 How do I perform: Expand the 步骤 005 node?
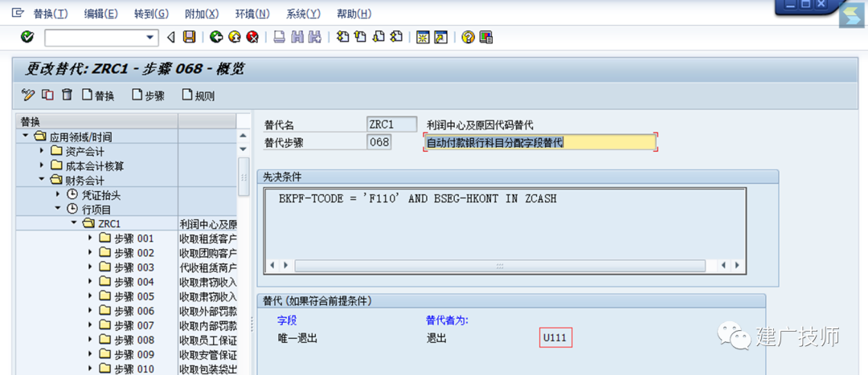[90, 296]
